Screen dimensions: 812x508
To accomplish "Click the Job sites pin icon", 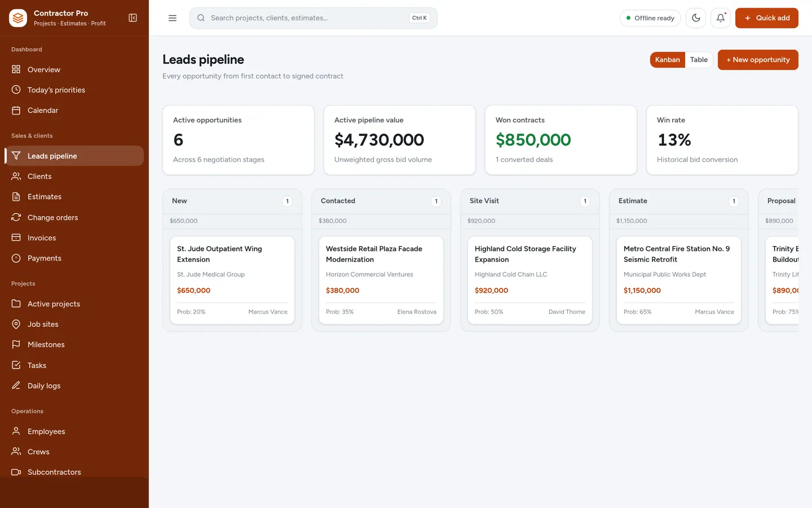I will click(x=16, y=324).
